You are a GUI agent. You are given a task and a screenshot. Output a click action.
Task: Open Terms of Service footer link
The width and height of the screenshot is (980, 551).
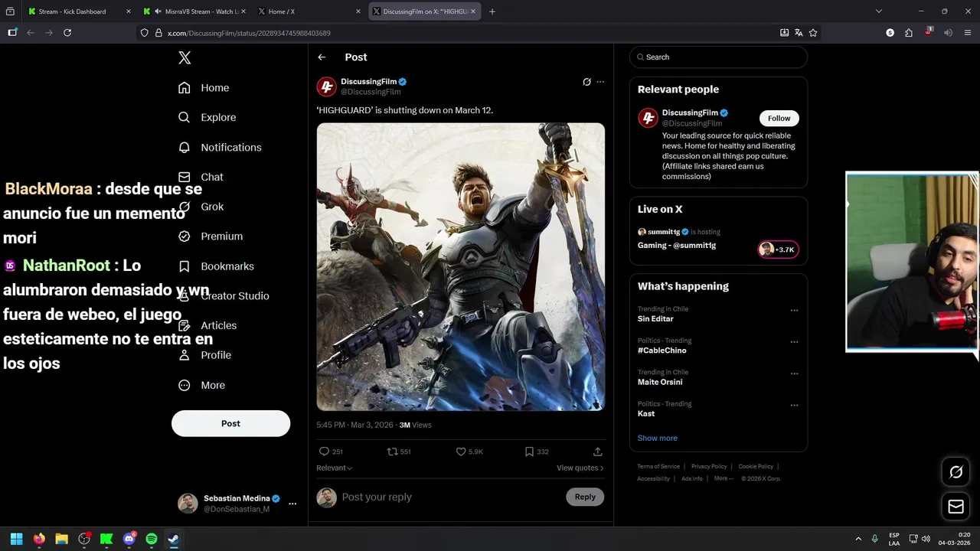658,466
